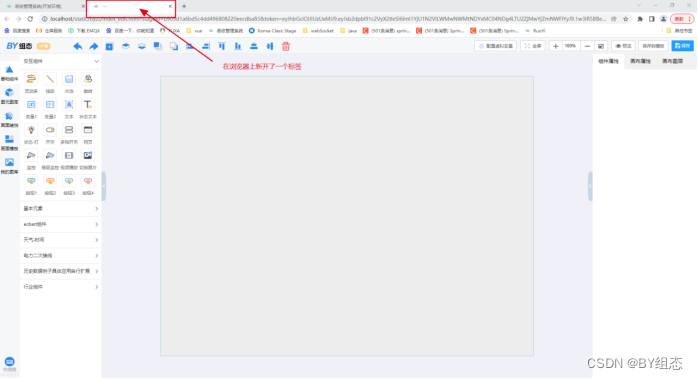This screenshot has height=379, width=698.
Task: Select the switch (开关) component icon
Action: [x=50, y=130]
